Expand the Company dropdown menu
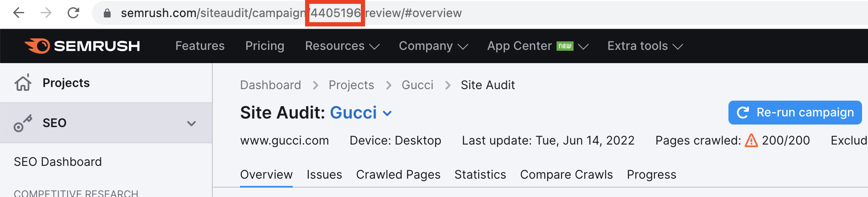 click(x=433, y=46)
